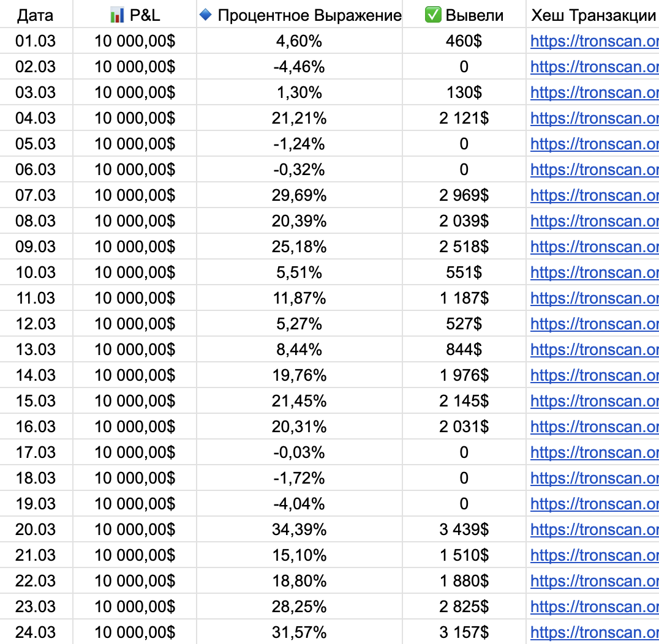Open the transaction hash link for 24.03
The width and height of the screenshot is (659, 644).
[x=594, y=632]
